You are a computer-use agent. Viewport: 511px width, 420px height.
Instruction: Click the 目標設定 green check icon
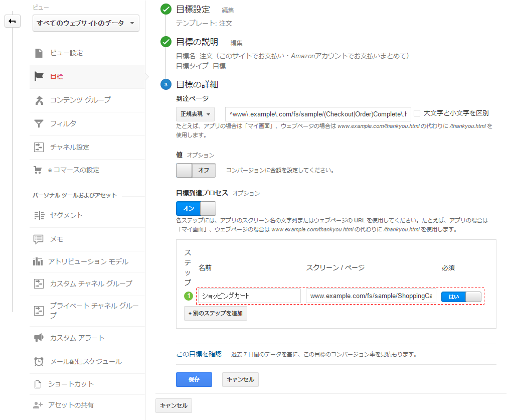pyautogui.click(x=166, y=9)
